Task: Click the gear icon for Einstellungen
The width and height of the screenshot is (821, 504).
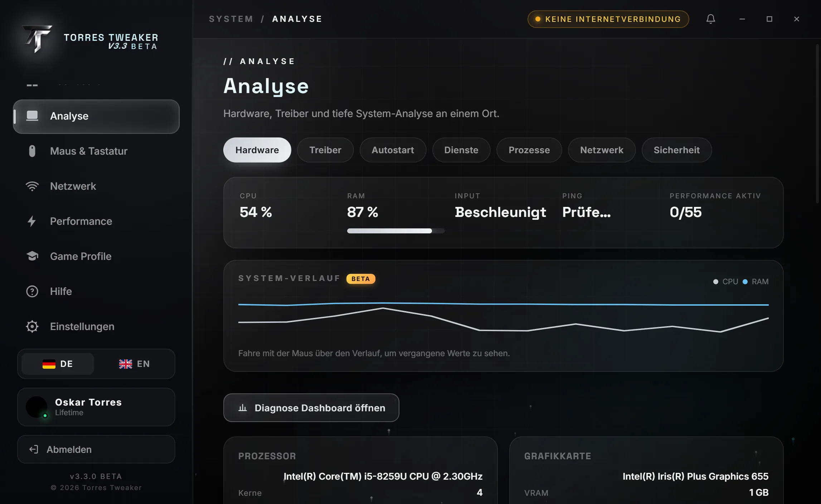Action: tap(32, 326)
